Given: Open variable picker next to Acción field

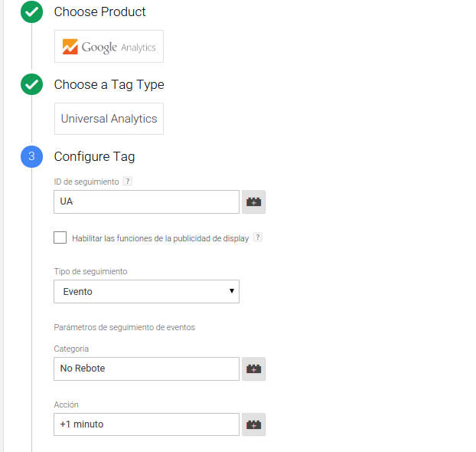Looking at the screenshot, I should [254, 424].
